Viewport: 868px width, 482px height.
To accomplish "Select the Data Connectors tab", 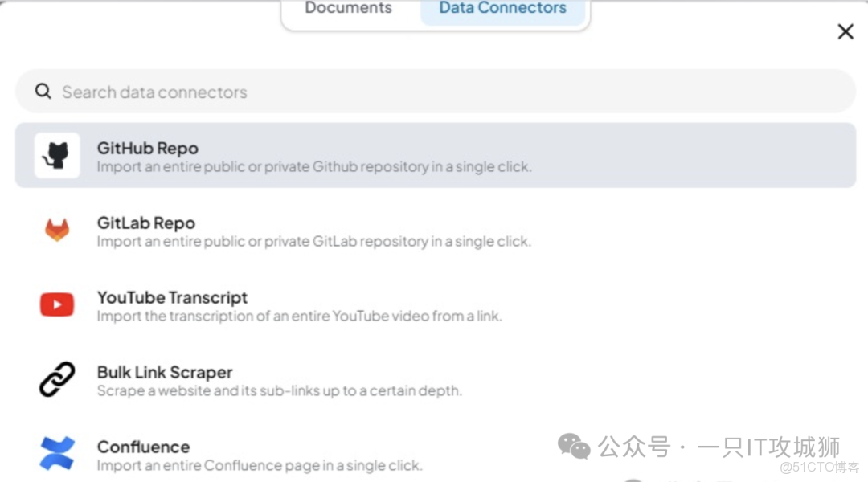I will (502, 9).
